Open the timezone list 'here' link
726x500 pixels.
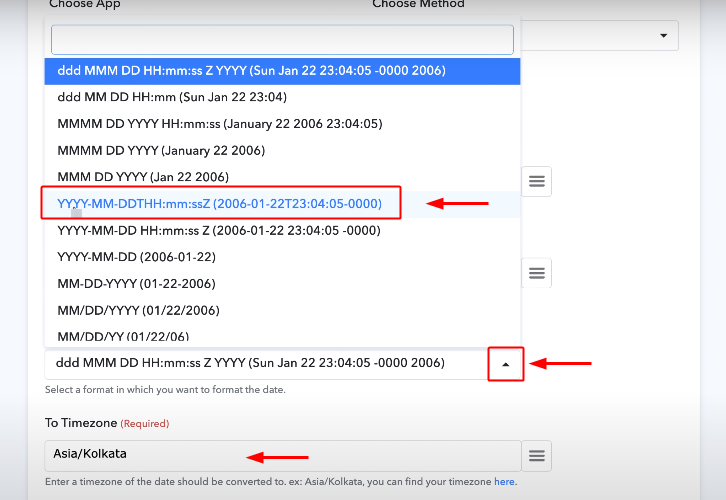pyautogui.click(x=504, y=481)
